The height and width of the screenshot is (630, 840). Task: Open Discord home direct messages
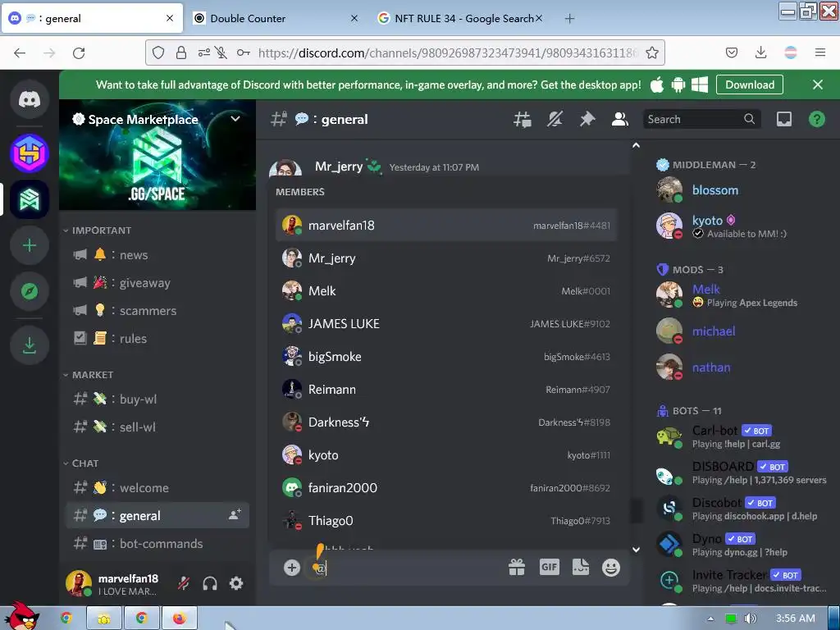pyautogui.click(x=30, y=99)
